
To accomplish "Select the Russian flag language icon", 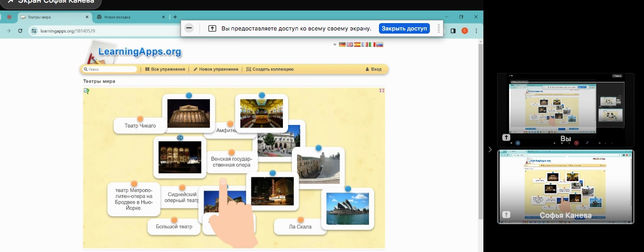I will click(x=379, y=45).
